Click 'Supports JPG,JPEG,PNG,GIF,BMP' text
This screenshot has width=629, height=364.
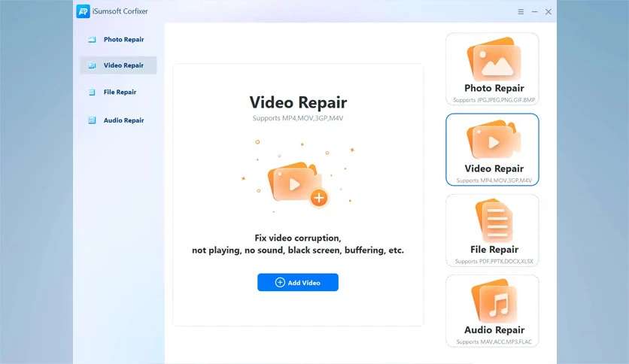(494, 100)
